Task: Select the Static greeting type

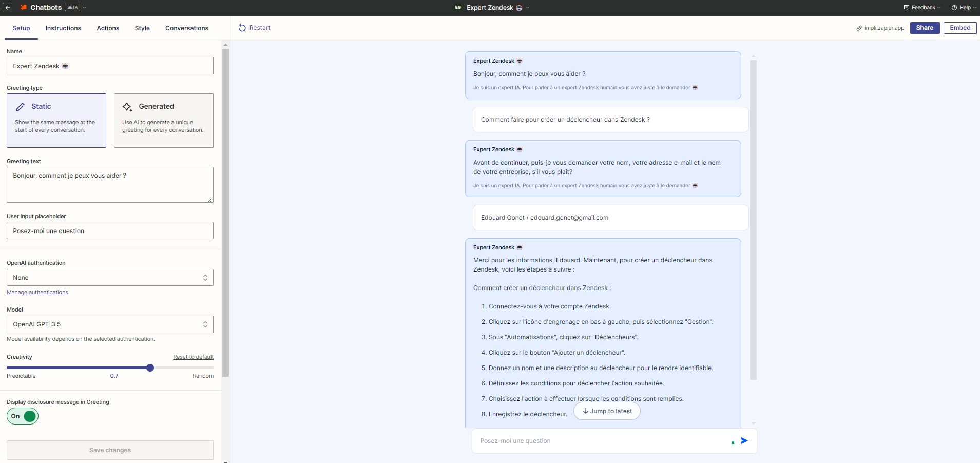Action: click(x=56, y=121)
